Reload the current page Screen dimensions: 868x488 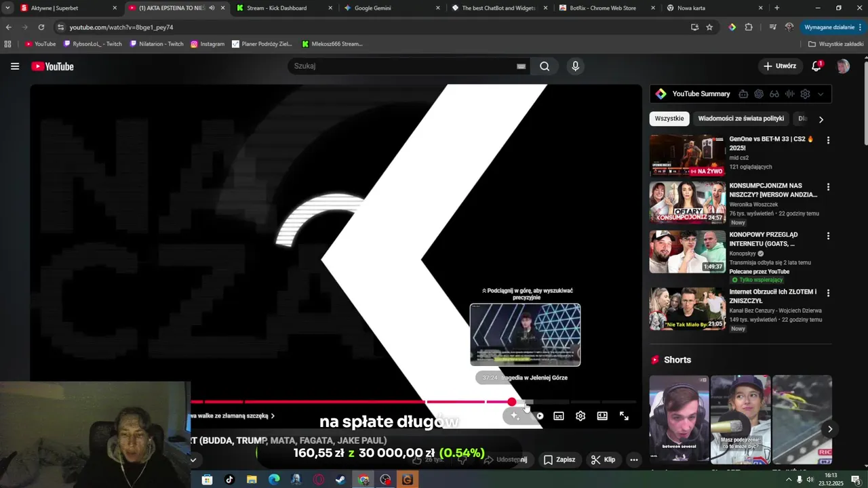click(x=41, y=27)
